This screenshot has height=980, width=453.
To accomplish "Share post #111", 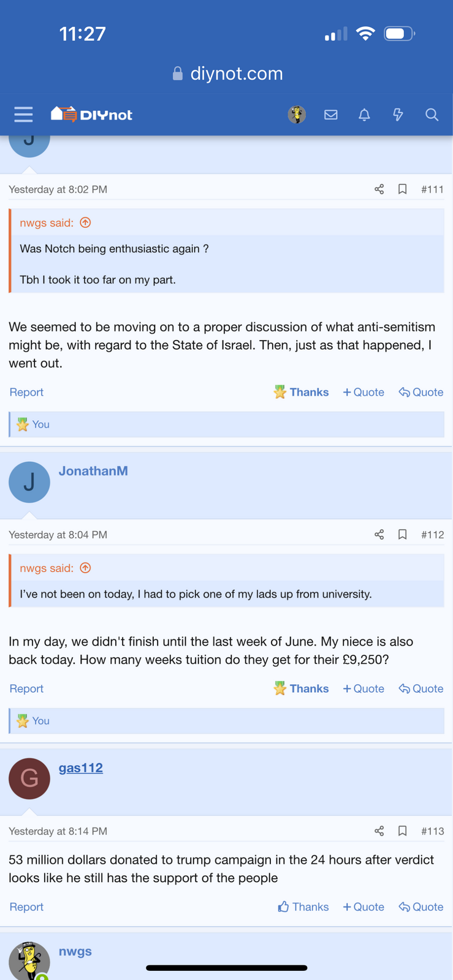I will pyautogui.click(x=379, y=189).
